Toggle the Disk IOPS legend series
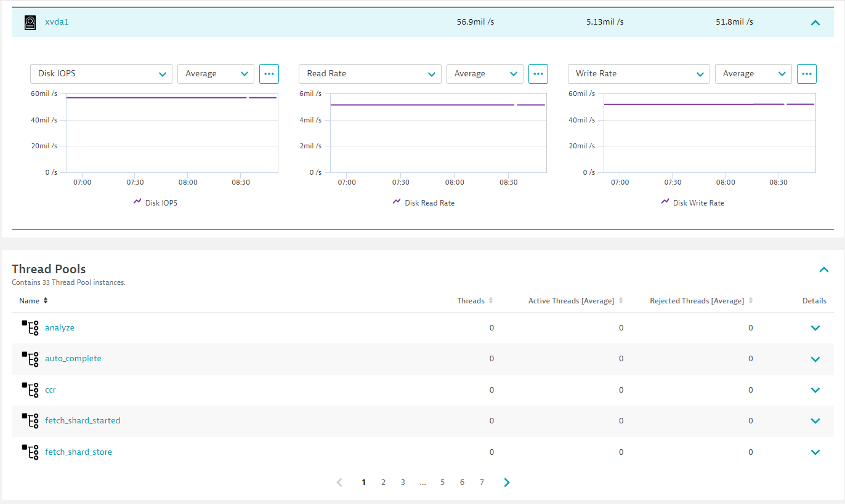This screenshot has width=845, height=504. (155, 202)
